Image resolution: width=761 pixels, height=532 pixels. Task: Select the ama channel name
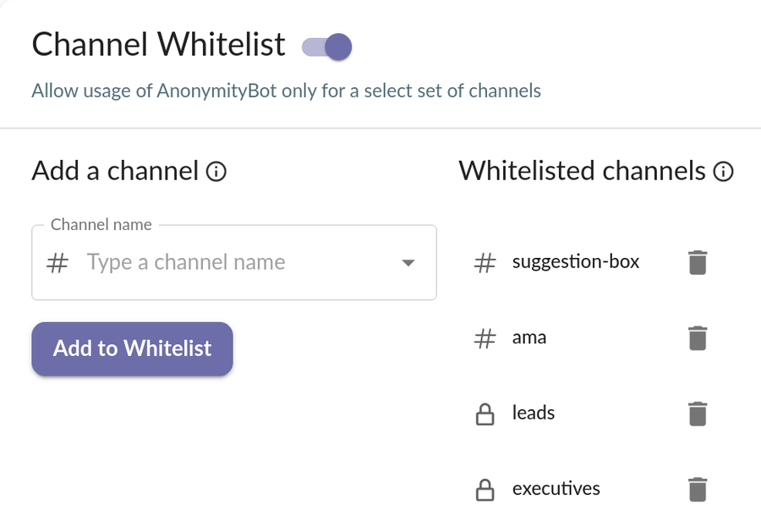pyautogui.click(x=529, y=337)
